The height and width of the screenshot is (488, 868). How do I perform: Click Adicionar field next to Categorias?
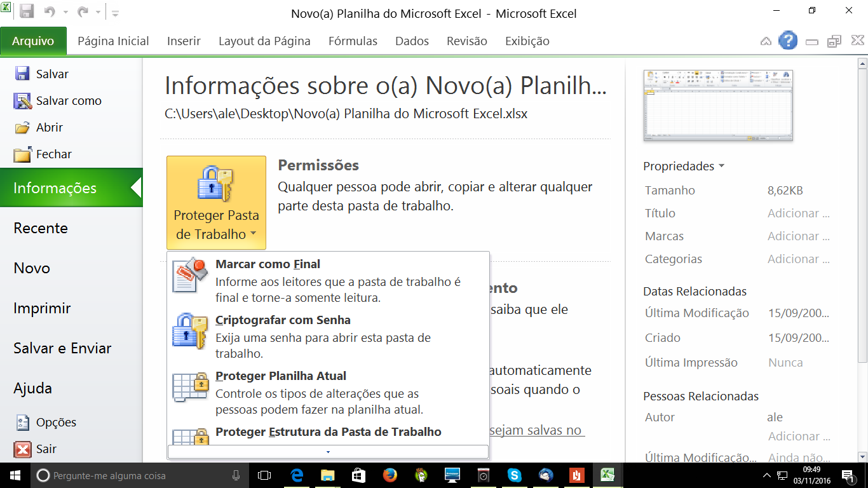(799, 259)
